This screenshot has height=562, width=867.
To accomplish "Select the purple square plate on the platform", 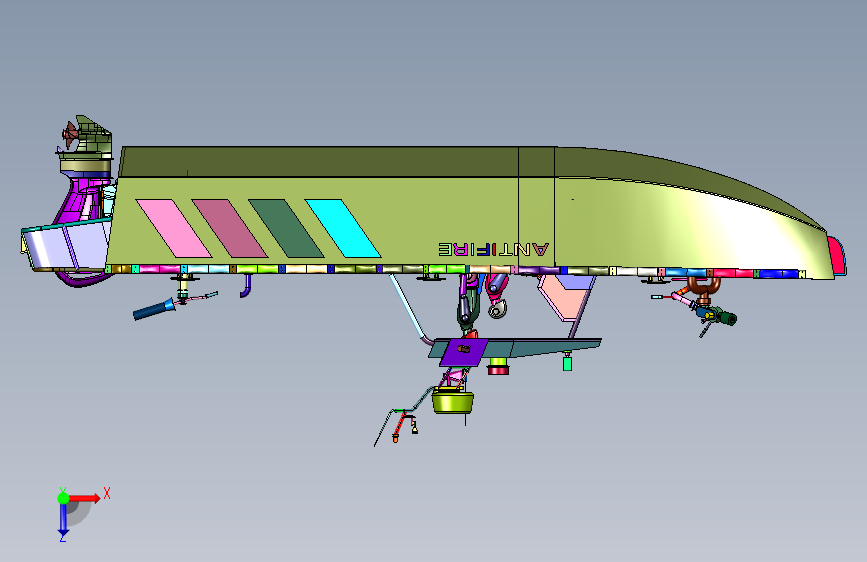I will coord(464,353).
